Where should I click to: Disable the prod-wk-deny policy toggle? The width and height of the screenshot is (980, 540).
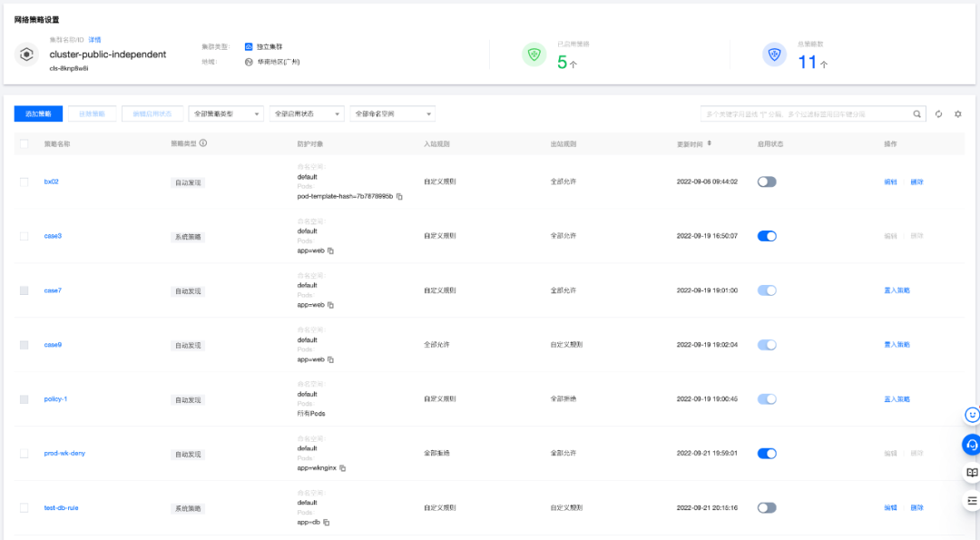[x=767, y=453]
